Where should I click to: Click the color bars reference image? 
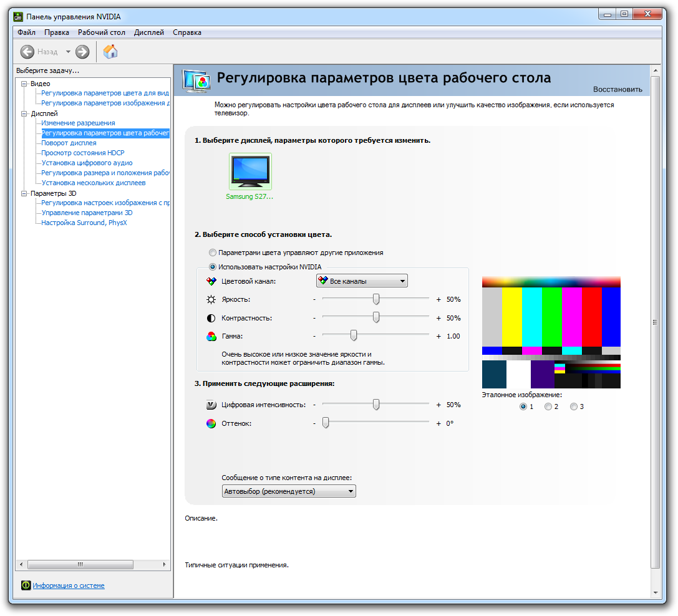click(551, 332)
